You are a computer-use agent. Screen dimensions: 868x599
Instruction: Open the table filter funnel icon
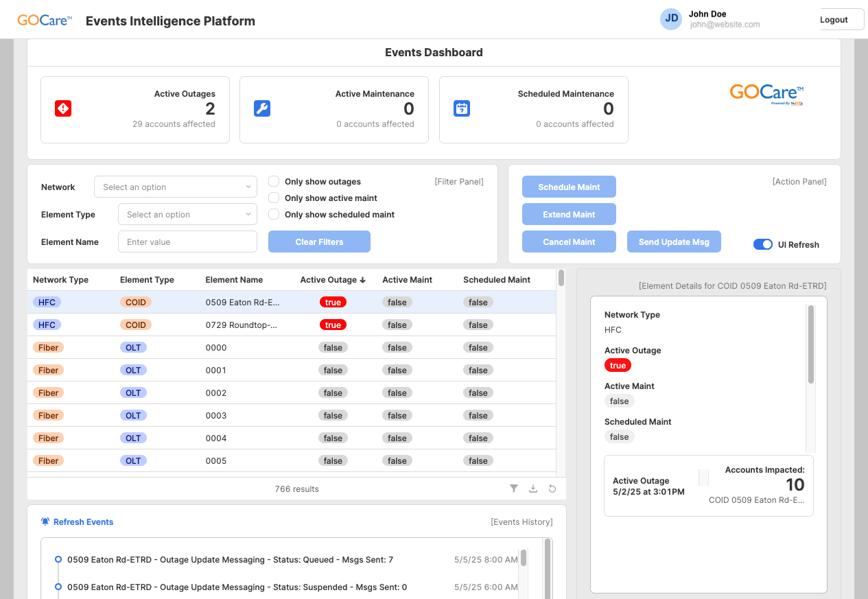pyautogui.click(x=514, y=489)
